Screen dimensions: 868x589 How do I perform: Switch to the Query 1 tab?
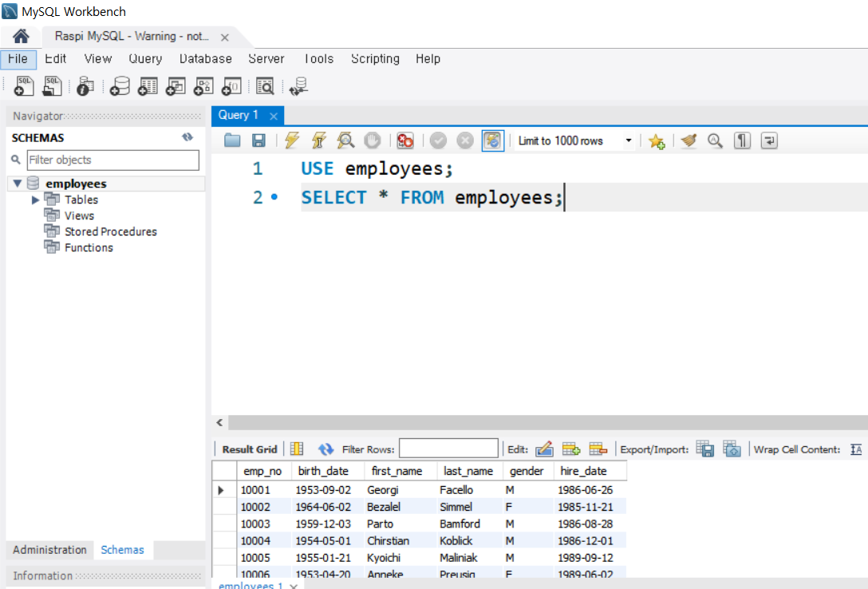(239, 115)
